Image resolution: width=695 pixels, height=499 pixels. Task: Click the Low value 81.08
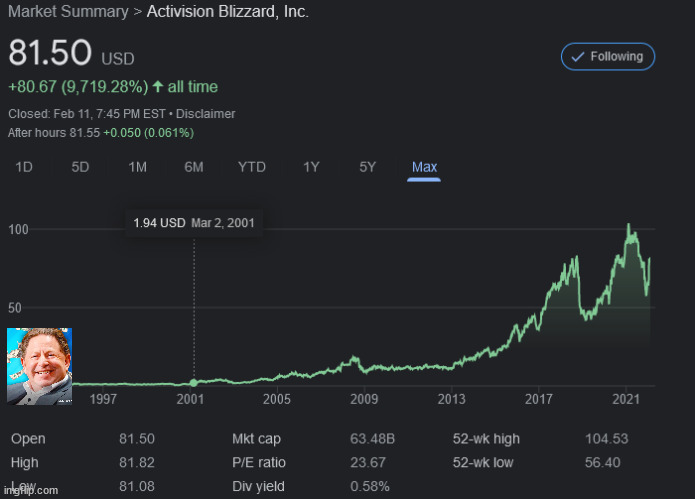pyautogui.click(x=137, y=487)
